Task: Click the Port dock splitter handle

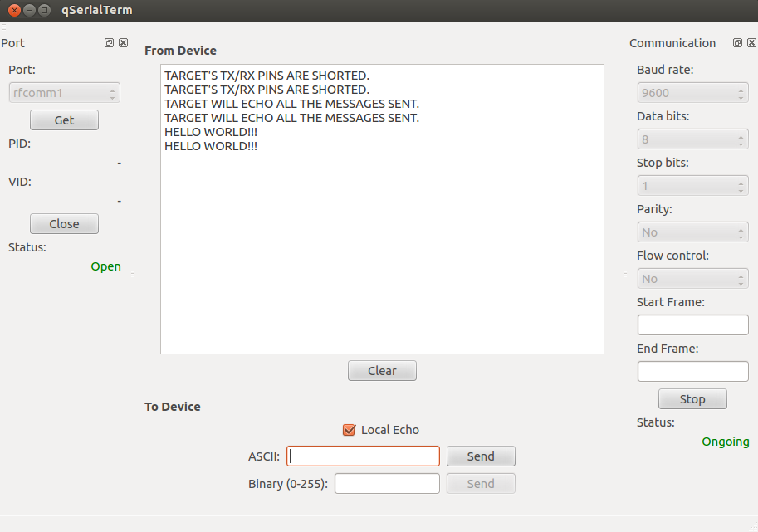Action: [133, 274]
